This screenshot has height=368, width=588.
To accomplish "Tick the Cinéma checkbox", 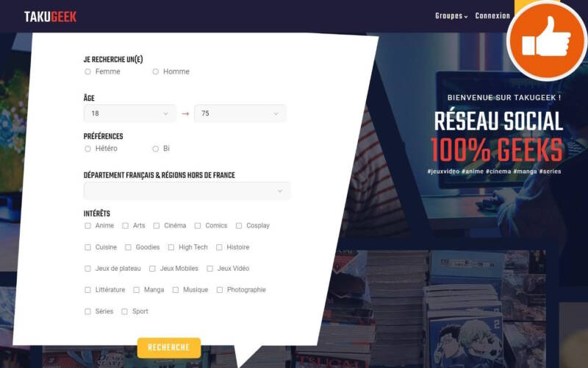I will (x=157, y=226).
